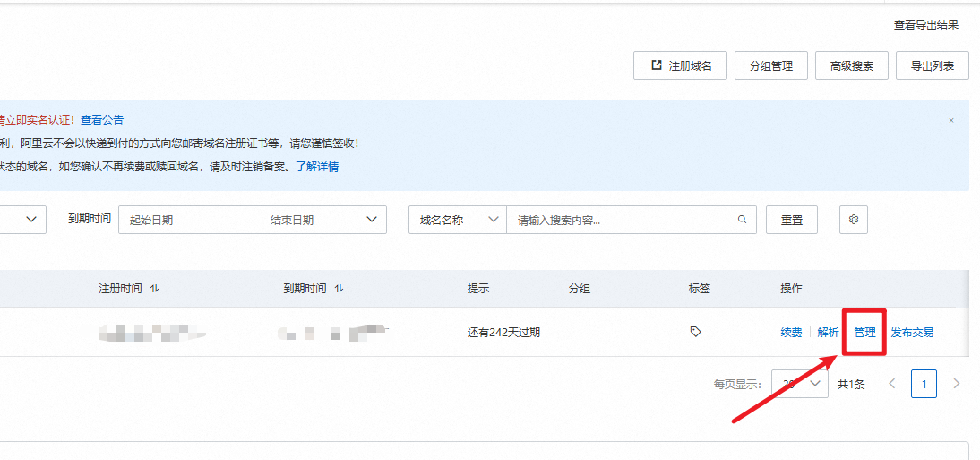The width and height of the screenshot is (980, 460).
Task: Sort by 注册时间 using sort icon
Action: coord(155,289)
